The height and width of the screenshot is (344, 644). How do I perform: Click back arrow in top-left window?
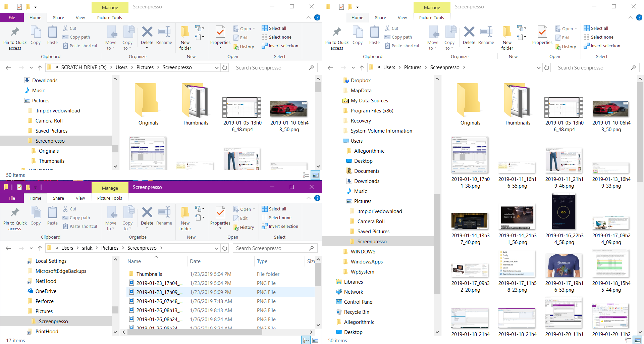pos(8,68)
